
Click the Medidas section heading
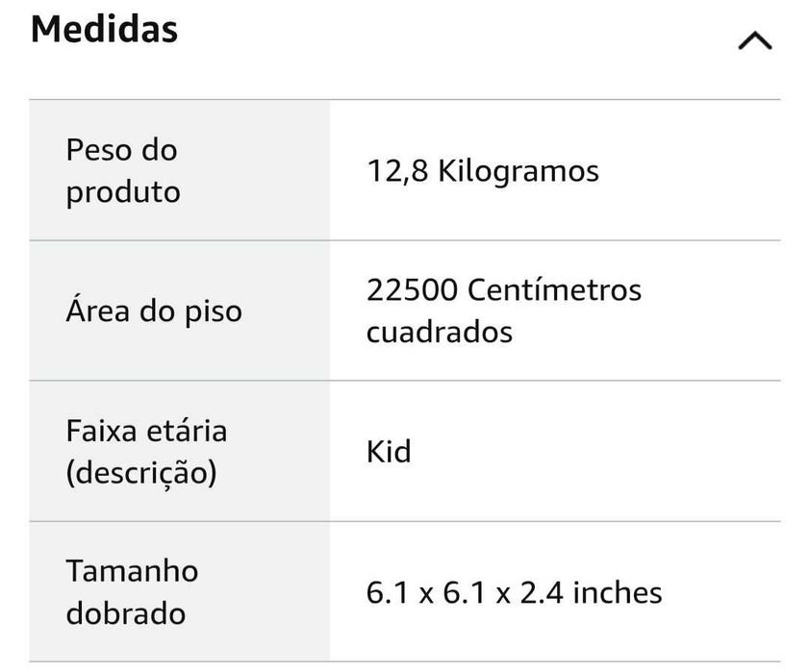104,30
